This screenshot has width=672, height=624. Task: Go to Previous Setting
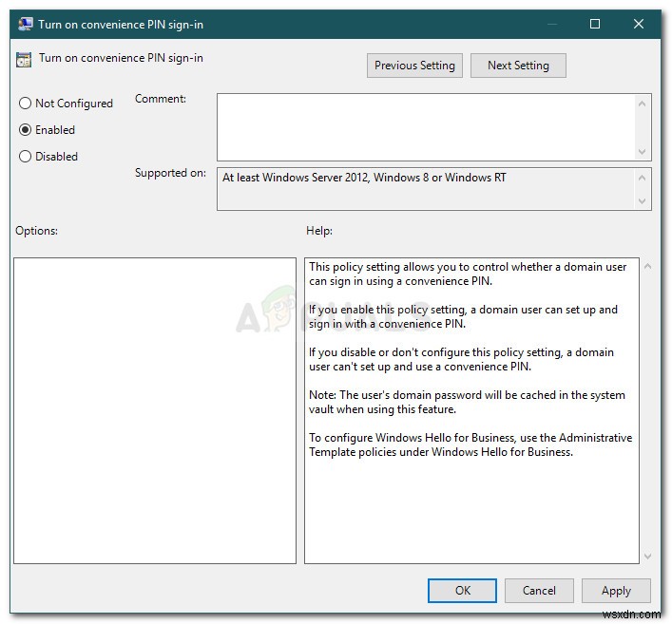click(414, 66)
